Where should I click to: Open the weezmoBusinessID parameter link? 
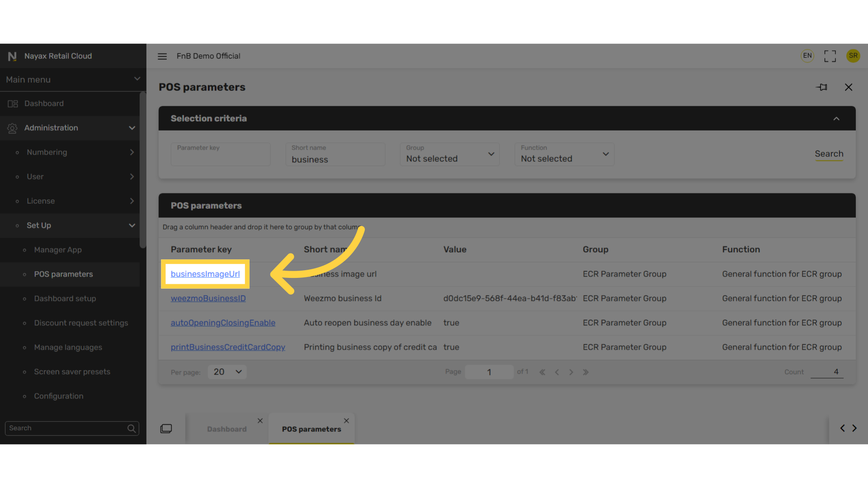coord(208,299)
